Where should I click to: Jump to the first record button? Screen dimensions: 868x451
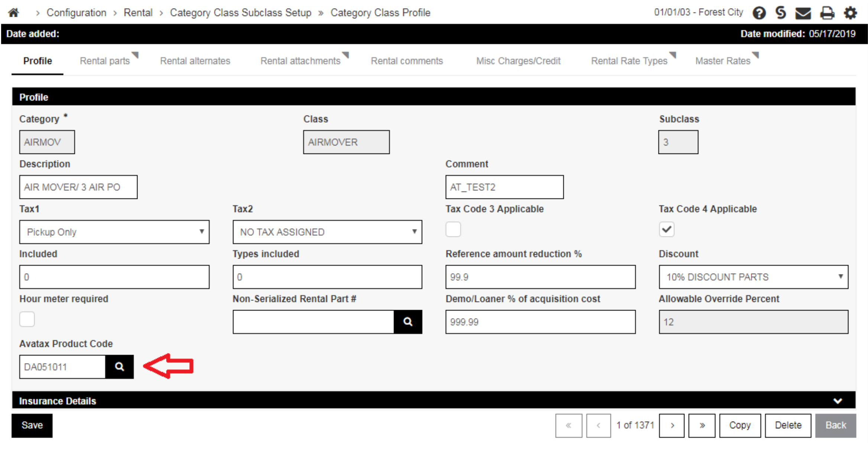[x=569, y=426]
